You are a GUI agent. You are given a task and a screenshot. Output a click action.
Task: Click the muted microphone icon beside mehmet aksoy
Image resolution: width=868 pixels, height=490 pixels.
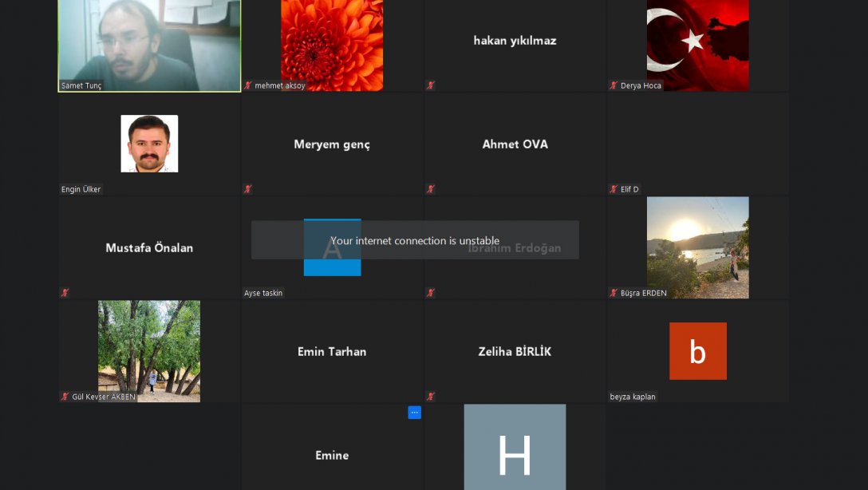point(247,85)
